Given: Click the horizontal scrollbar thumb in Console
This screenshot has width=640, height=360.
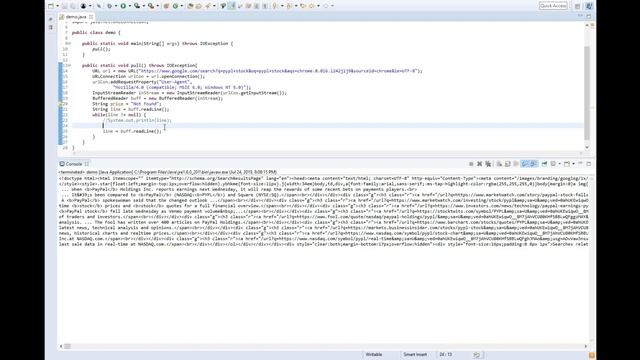Looking at the screenshot, I should (67, 346).
